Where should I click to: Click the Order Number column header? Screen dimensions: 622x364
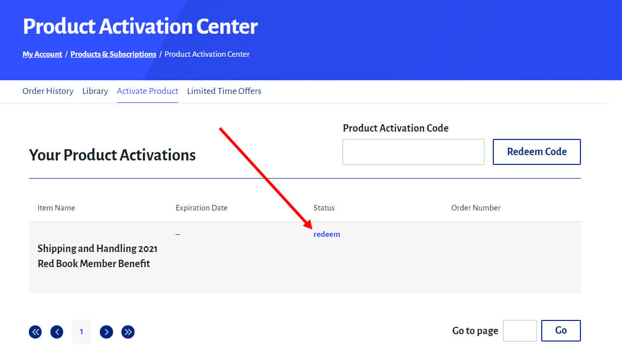476,208
